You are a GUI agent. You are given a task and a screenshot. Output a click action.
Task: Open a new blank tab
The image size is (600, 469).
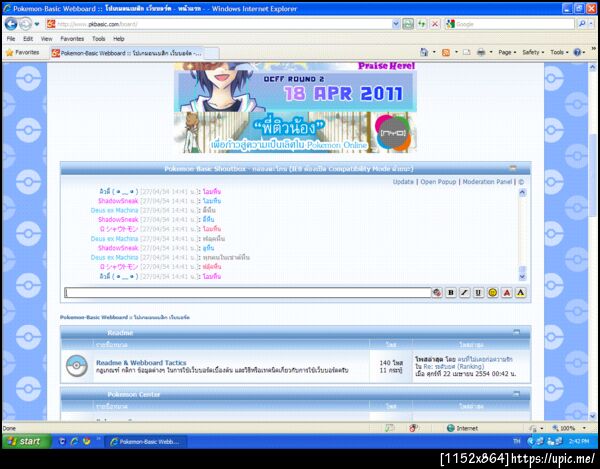click(212, 53)
